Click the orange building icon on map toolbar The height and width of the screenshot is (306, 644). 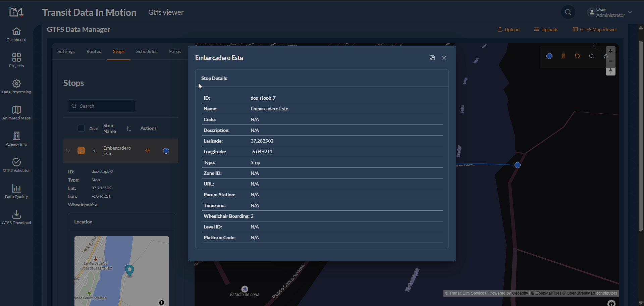[x=563, y=56]
